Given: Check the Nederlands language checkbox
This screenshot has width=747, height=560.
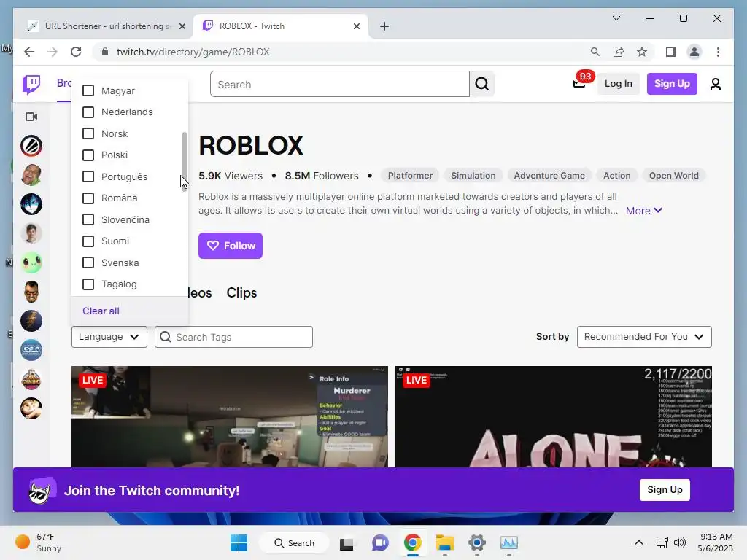Looking at the screenshot, I should 88,112.
